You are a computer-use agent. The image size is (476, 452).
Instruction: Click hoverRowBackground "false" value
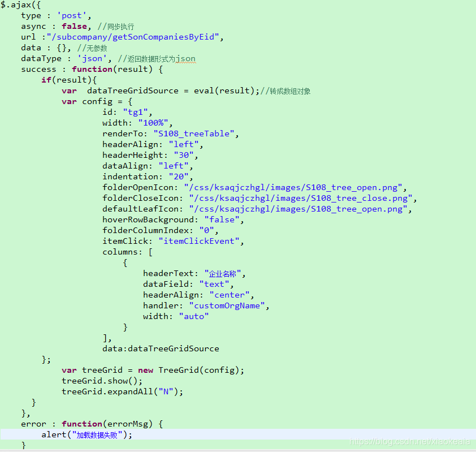point(222,220)
